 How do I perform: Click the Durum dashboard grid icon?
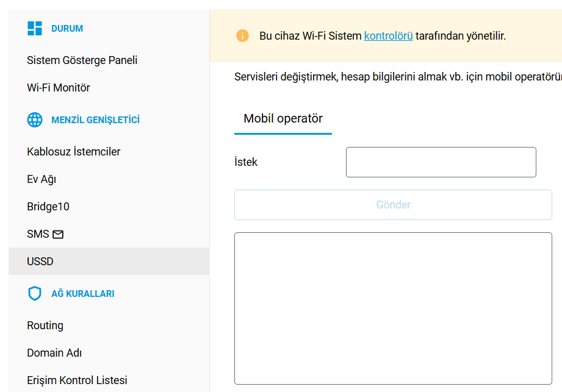tap(35, 29)
